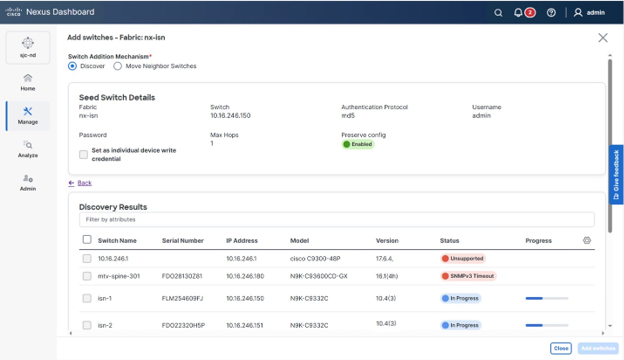Check the row for isn-2
The image size is (624, 360).
click(x=87, y=325)
